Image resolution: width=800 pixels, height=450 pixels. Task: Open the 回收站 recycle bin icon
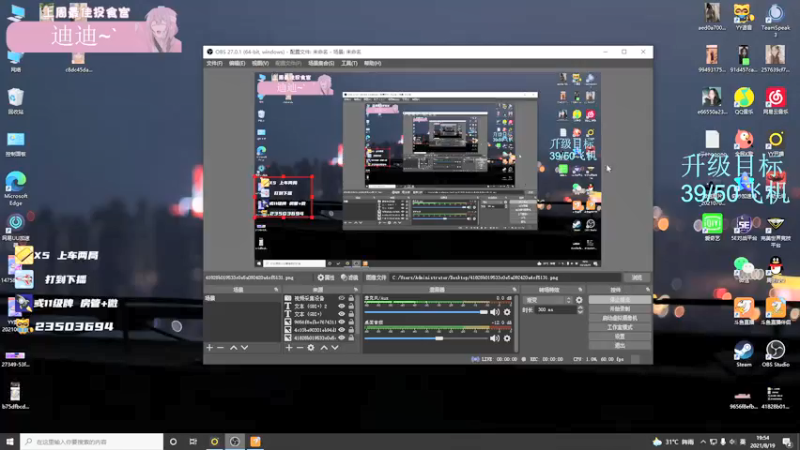point(16,101)
